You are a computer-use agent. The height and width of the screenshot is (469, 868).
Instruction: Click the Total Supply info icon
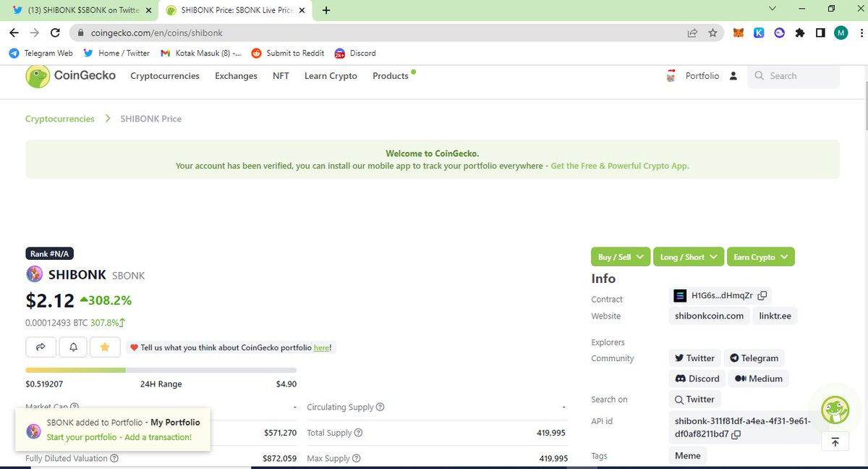pos(358,433)
